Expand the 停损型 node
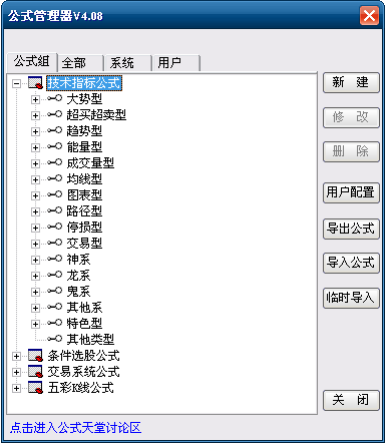This screenshot has height=443, width=385. point(35,228)
